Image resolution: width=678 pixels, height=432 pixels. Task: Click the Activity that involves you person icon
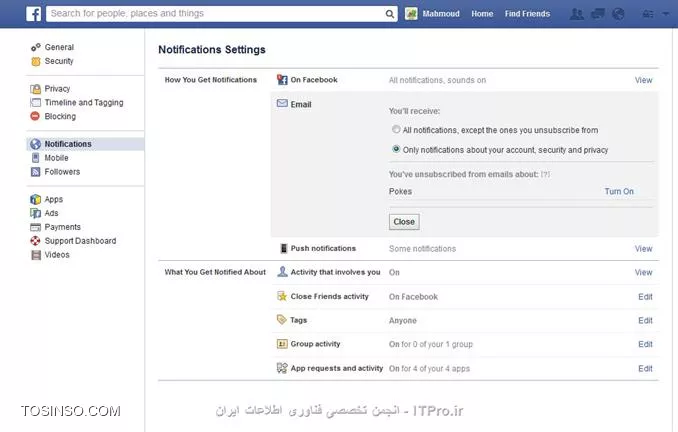click(282, 272)
